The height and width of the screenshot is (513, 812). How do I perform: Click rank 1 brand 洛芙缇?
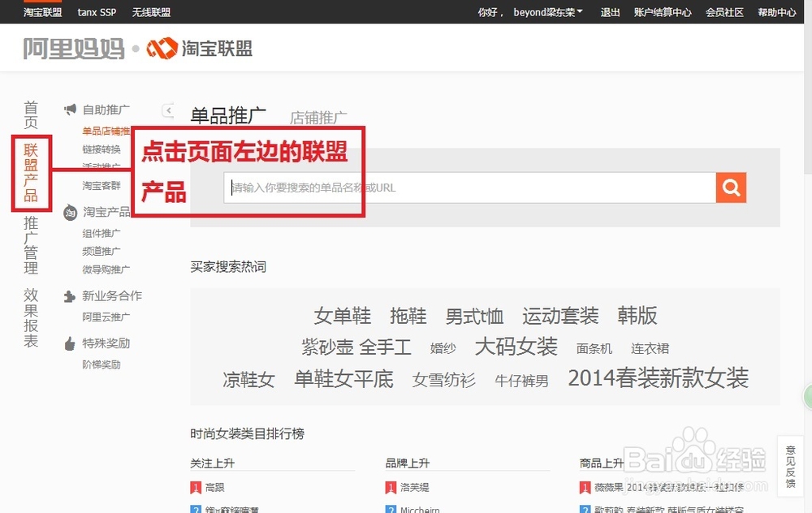pos(415,487)
